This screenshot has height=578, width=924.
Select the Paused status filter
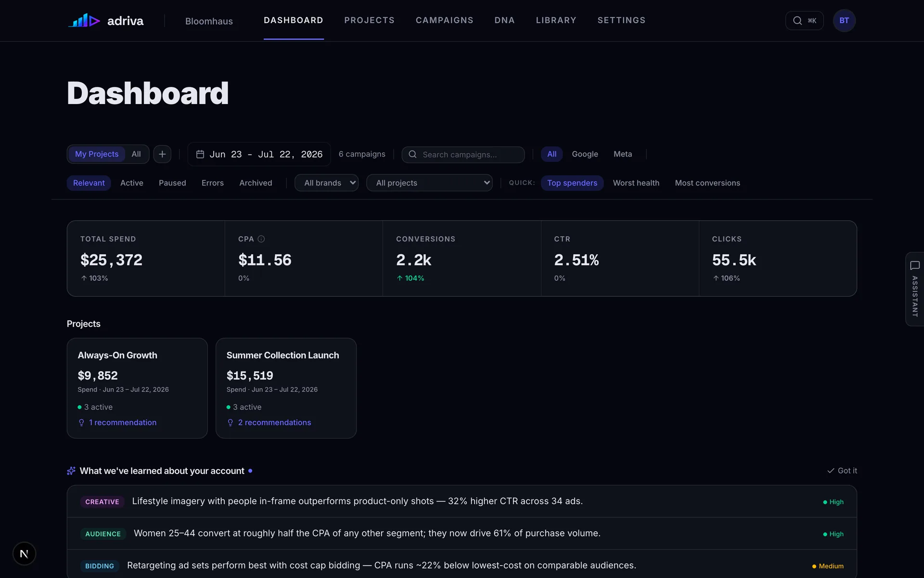[x=172, y=183]
